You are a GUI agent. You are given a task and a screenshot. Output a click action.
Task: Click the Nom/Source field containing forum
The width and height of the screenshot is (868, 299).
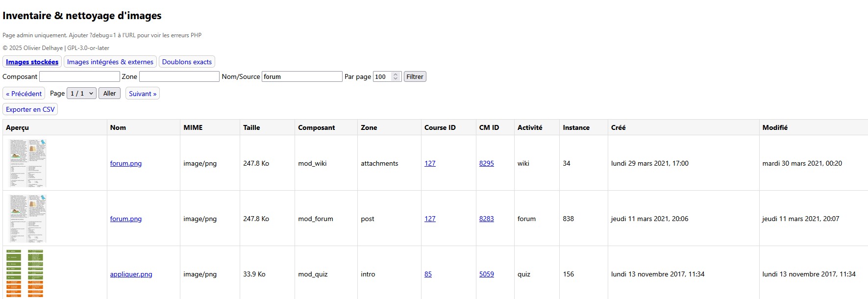click(x=301, y=76)
